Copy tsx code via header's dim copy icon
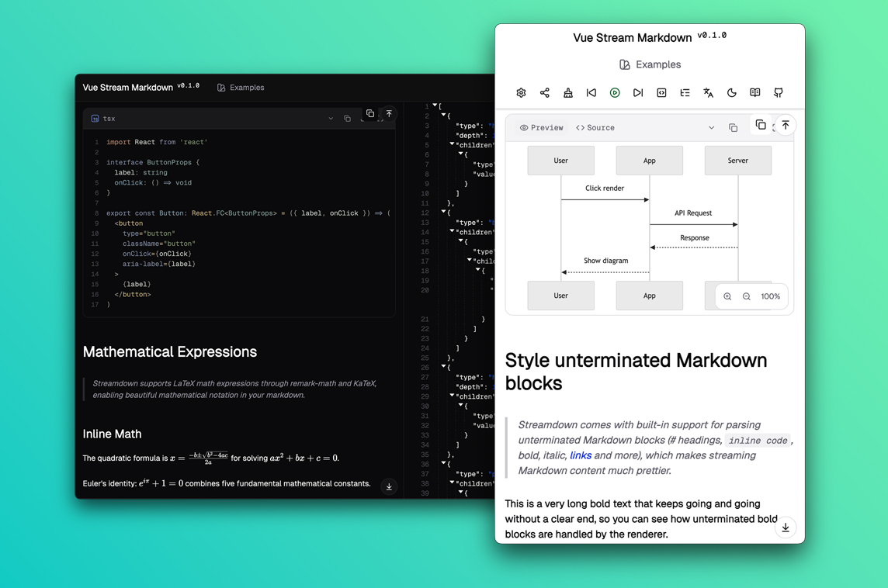Viewport: 888px width, 588px height. 347,119
